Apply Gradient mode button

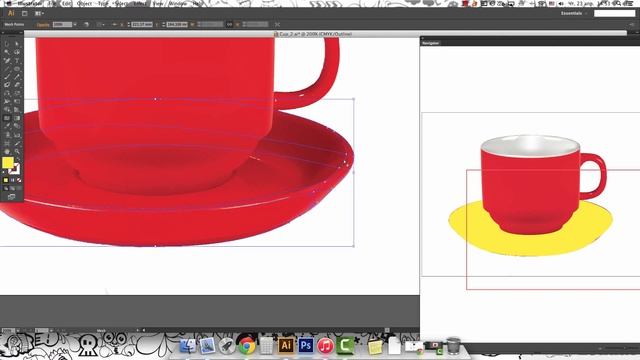point(12,180)
